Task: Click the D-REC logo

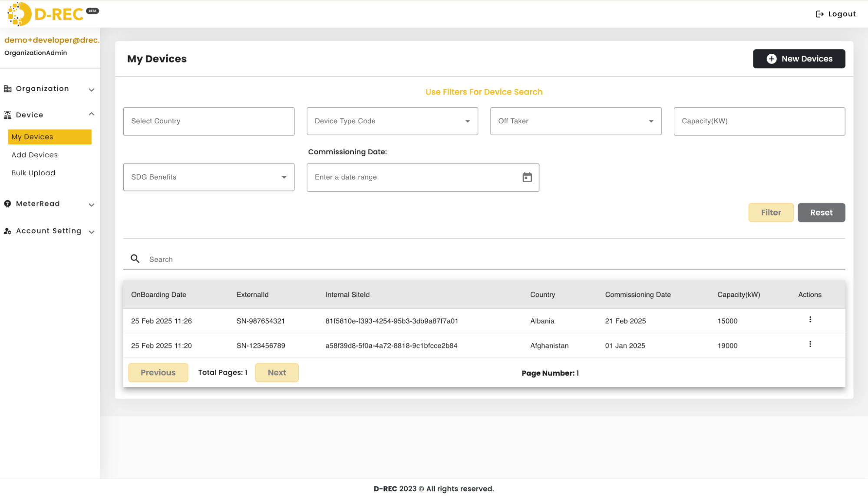Action: coord(53,14)
